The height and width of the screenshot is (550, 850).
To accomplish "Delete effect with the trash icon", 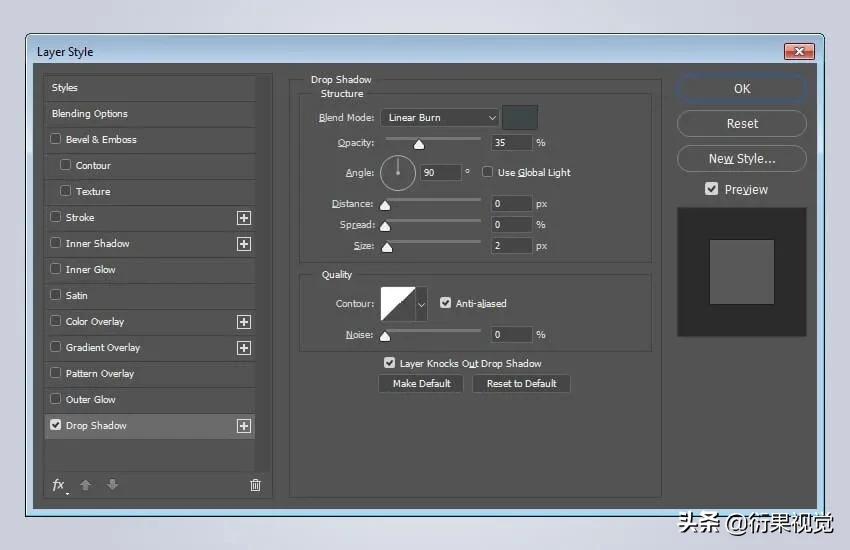I will pos(255,485).
